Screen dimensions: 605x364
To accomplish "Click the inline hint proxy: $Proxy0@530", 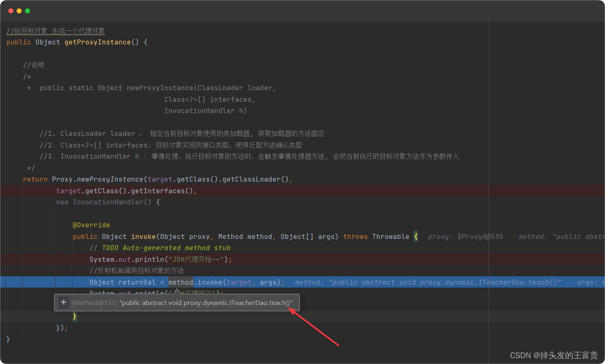I will (x=465, y=236).
